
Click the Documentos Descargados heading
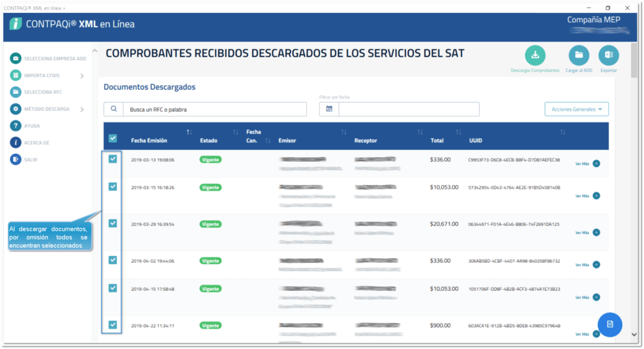tap(149, 87)
